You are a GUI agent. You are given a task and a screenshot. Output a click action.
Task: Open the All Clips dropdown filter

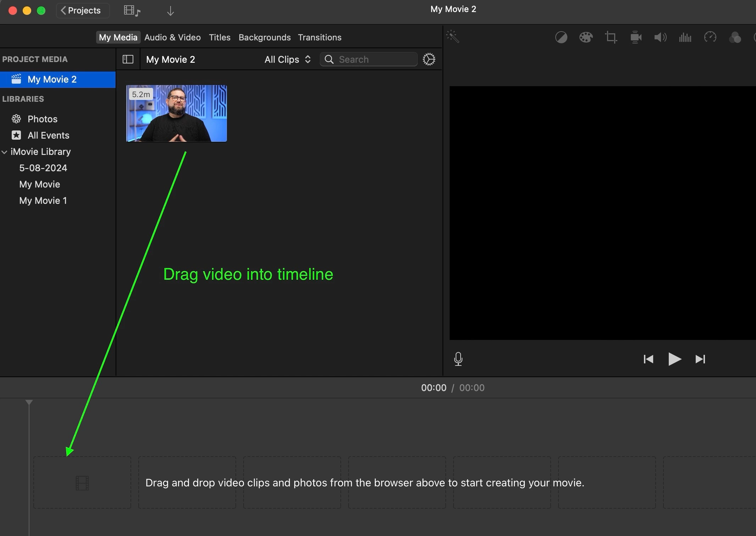point(286,59)
